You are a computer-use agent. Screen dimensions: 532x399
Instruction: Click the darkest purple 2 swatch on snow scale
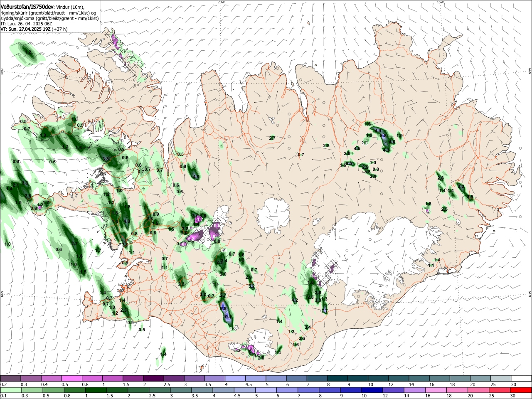(153, 378)
